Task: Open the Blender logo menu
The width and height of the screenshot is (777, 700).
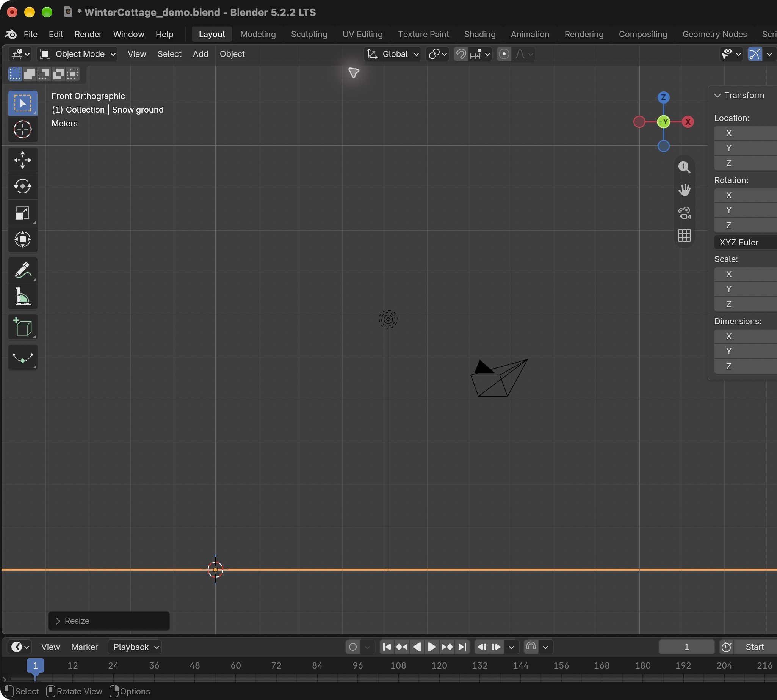Action: (x=11, y=34)
